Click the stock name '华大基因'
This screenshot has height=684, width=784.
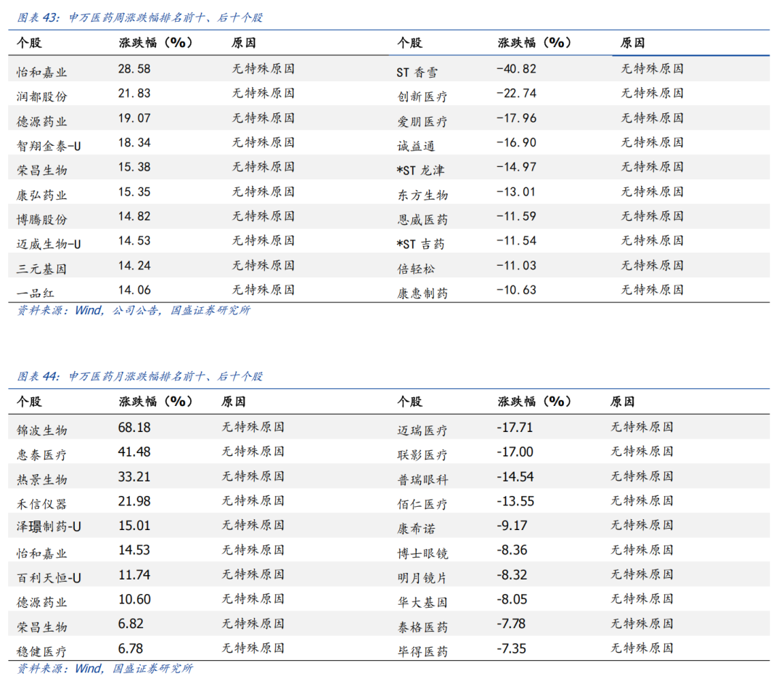(x=422, y=603)
